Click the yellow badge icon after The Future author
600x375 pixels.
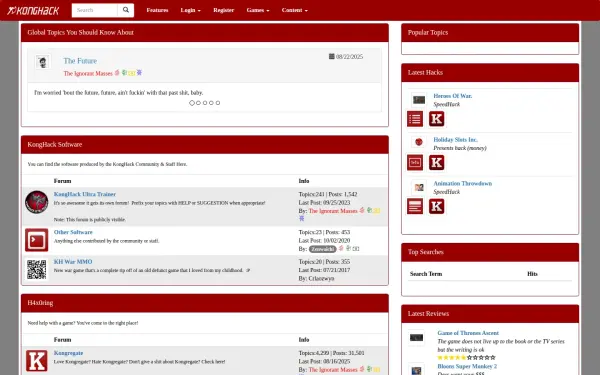coord(132,73)
